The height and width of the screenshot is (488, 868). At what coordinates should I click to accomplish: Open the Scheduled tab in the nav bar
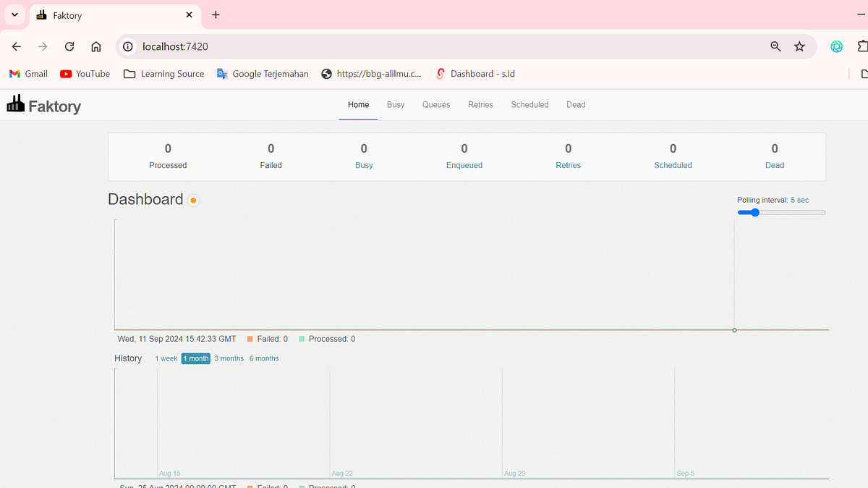pyautogui.click(x=529, y=105)
